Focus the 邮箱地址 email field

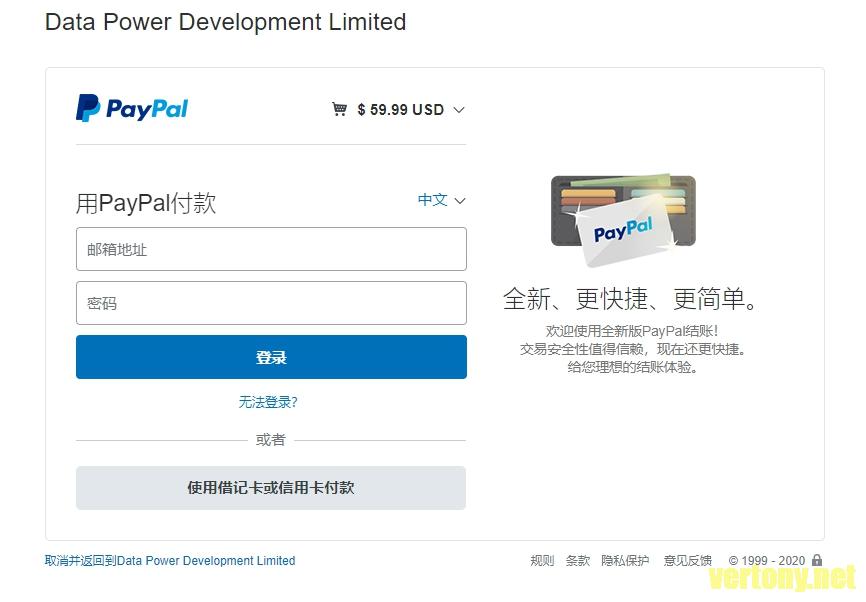[x=271, y=249]
